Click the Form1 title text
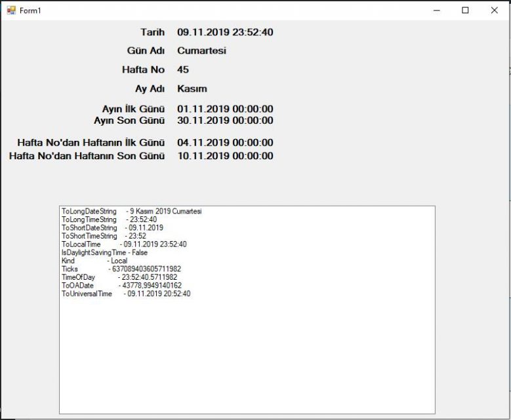511x420 pixels. click(30, 10)
